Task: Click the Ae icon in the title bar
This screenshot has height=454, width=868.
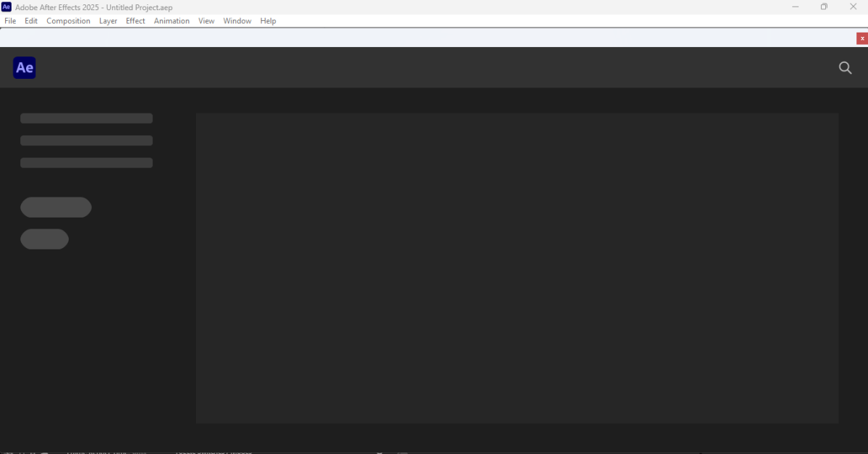Action: tap(7, 7)
